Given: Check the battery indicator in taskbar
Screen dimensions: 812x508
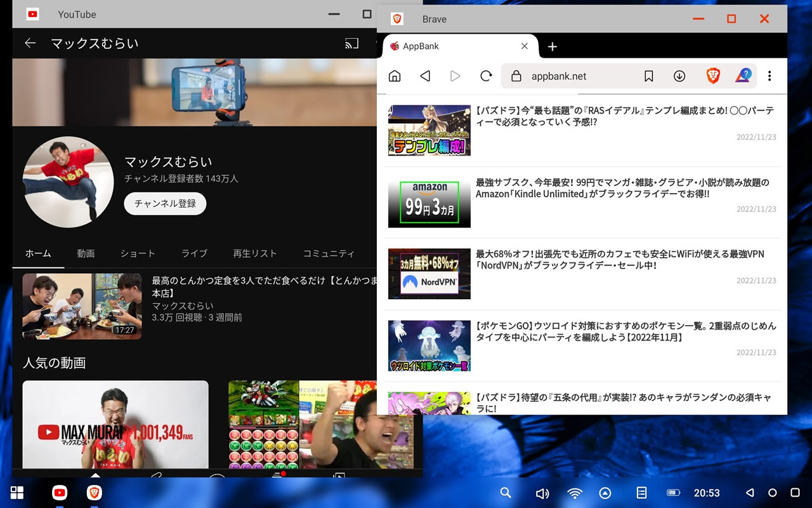Looking at the screenshot, I should 673,493.
